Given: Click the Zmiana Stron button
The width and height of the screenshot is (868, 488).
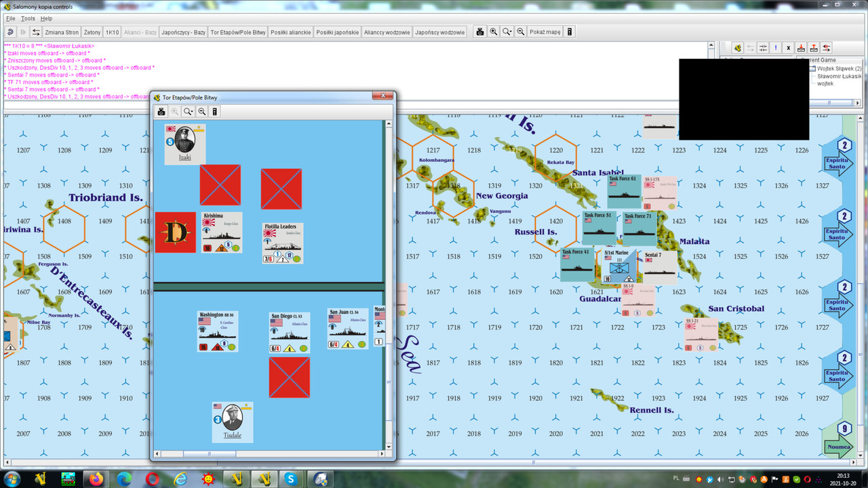Looking at the screenshot, I should (x=62, y=32).
